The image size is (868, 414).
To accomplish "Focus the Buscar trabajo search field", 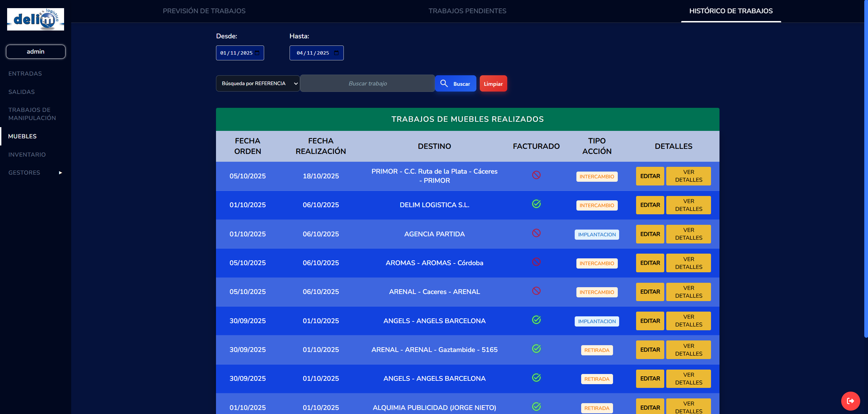I will 368,83.
